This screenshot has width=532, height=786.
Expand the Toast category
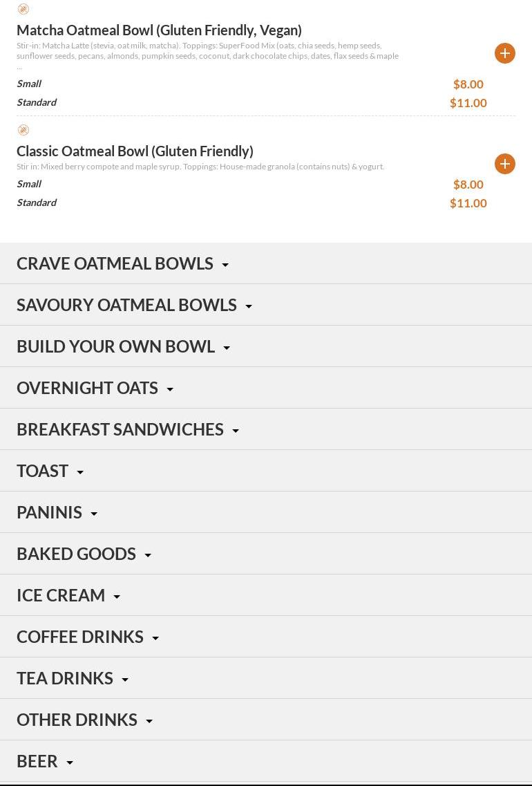pyautogui.click(x=266, y=471)
